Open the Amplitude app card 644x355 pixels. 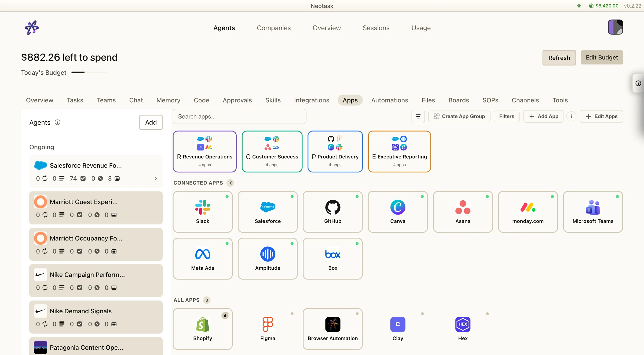[268, 259]
